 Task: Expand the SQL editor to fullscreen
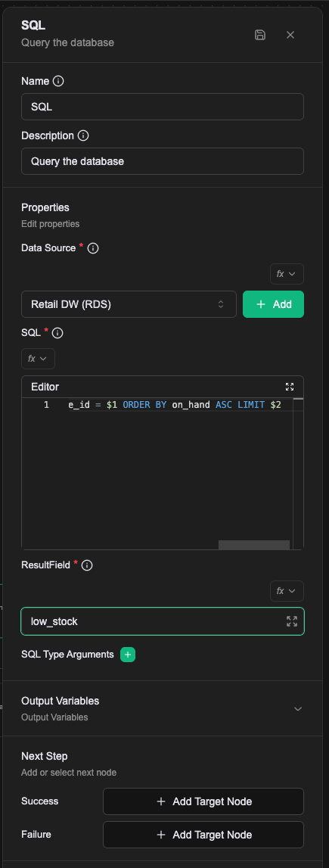tap(290, 387)
